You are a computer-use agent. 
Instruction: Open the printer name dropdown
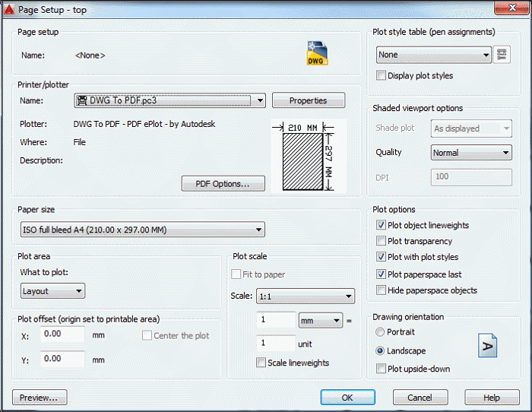pyautogui.click(x=260, y=100)
